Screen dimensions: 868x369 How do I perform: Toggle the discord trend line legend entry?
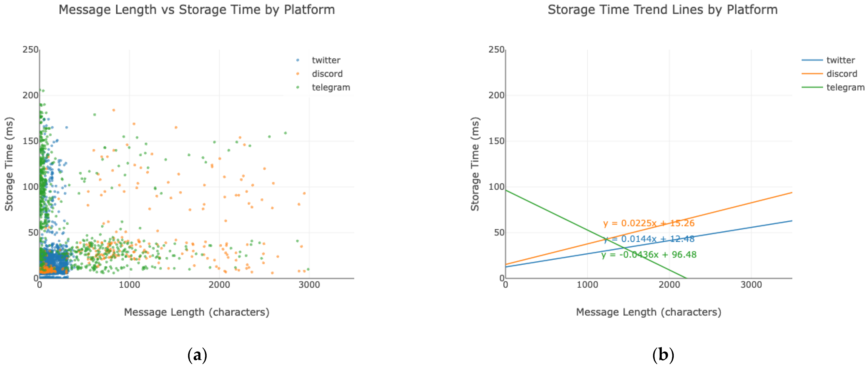point(841,74)
